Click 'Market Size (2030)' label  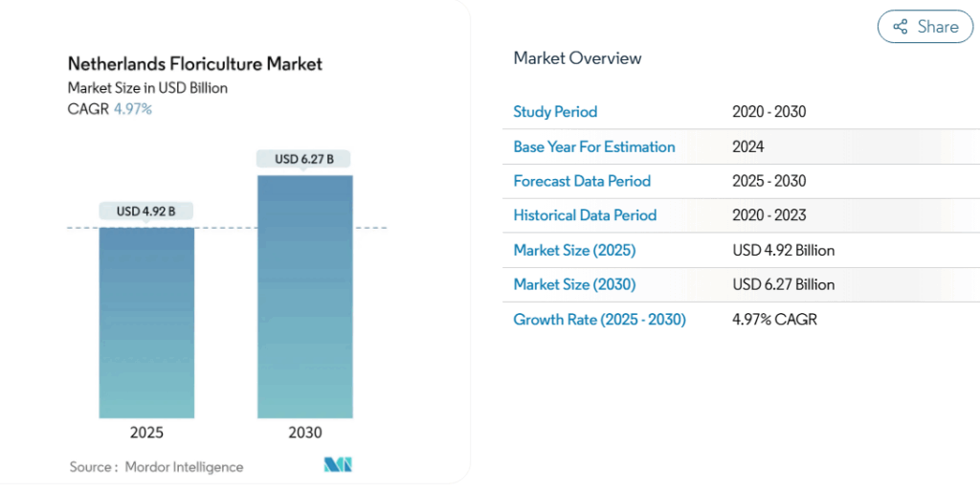coord(574,285)
